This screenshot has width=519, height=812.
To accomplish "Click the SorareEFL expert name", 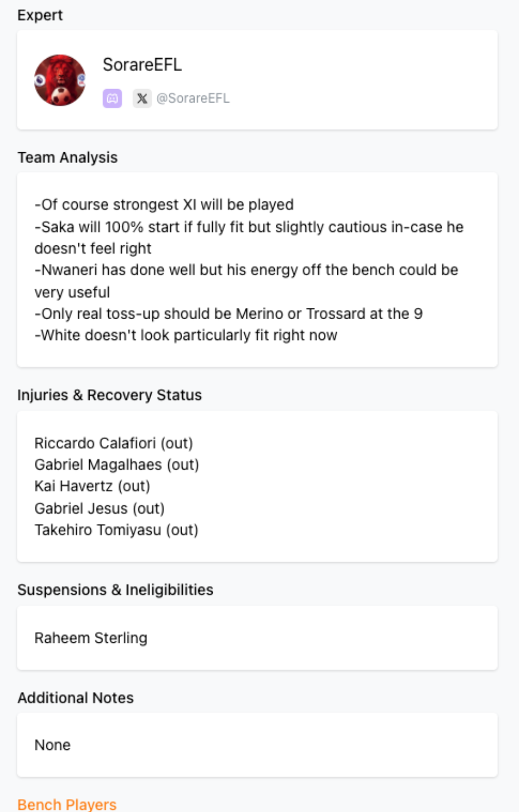I will click(x=142, y=64).
